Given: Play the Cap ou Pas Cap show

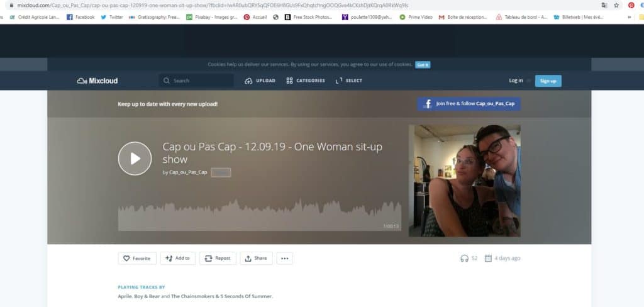Looking at the screenshot, I should [x=135, y=159].
